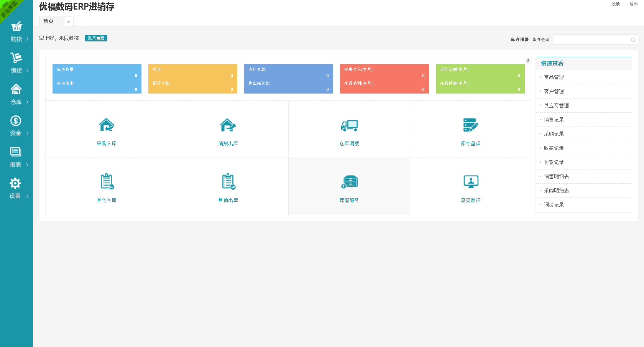
Task: Open the 购货 purchasing sidebar menu
Action: 16,32
